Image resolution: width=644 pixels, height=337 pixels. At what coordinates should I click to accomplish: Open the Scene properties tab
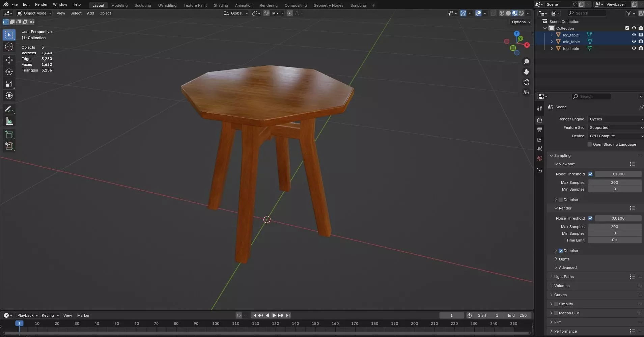point(540,149)
